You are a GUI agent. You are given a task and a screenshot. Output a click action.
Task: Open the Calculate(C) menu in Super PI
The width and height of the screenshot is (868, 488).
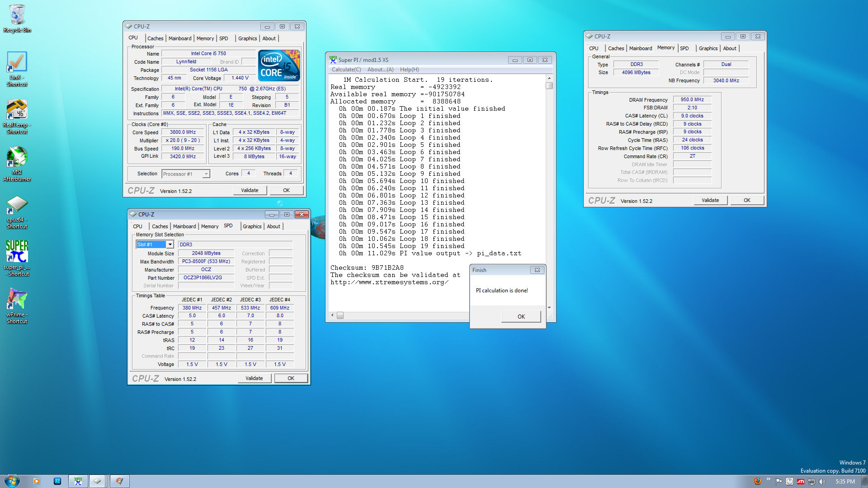(346, 70)
